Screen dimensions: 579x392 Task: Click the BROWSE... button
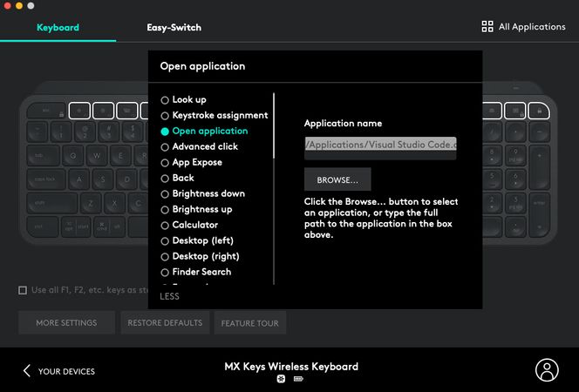pos(337,179)
